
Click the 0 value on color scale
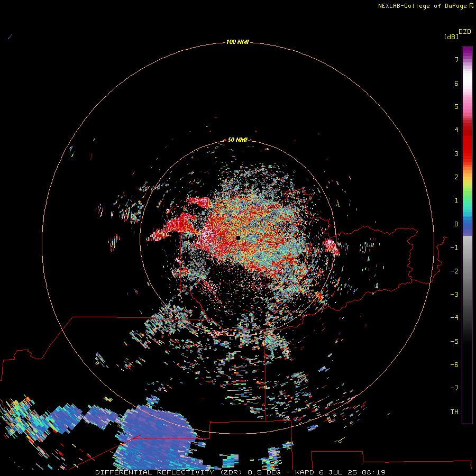click(456, 224)
